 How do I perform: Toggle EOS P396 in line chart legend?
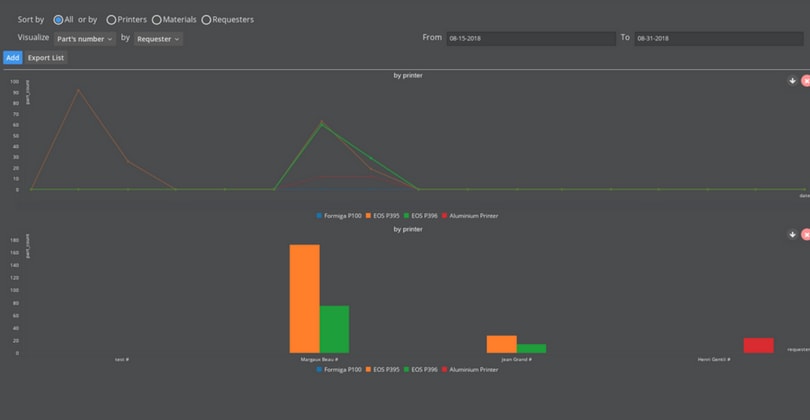coord(420,215)
